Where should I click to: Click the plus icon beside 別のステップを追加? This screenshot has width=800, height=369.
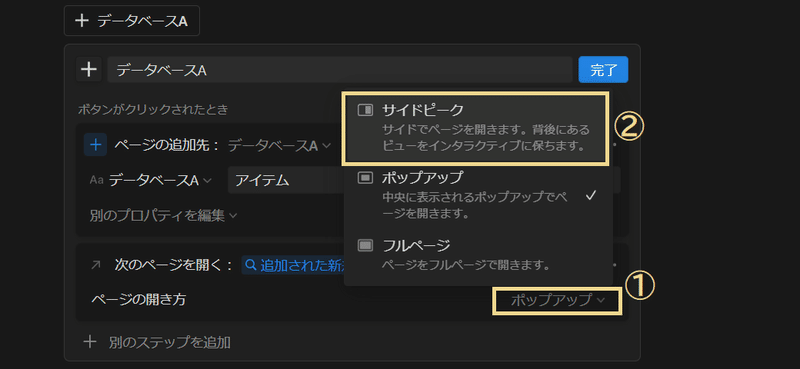[x=90, y=342]
